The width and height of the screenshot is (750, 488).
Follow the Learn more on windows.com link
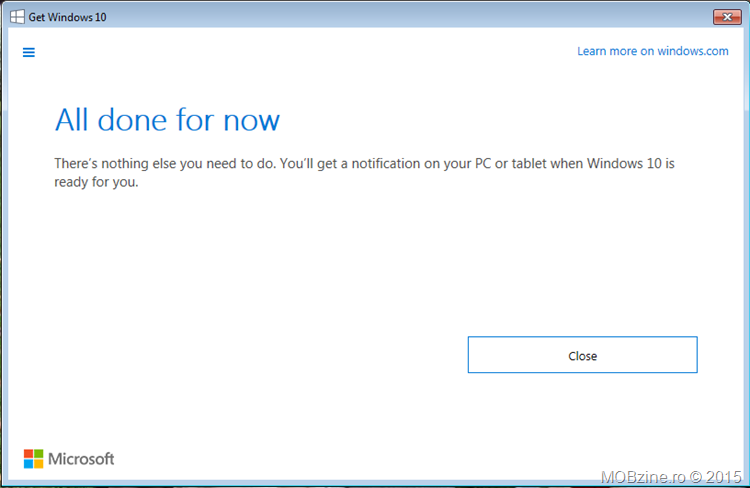point(652,51)
